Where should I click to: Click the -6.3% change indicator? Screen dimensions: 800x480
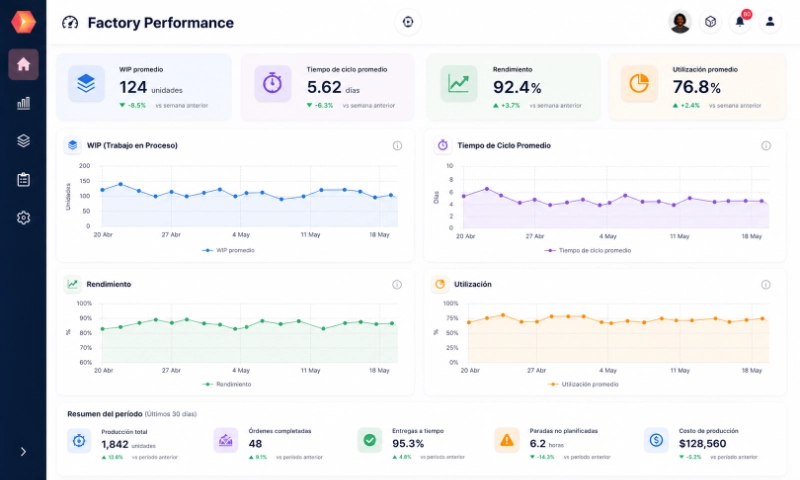(320, 106)
